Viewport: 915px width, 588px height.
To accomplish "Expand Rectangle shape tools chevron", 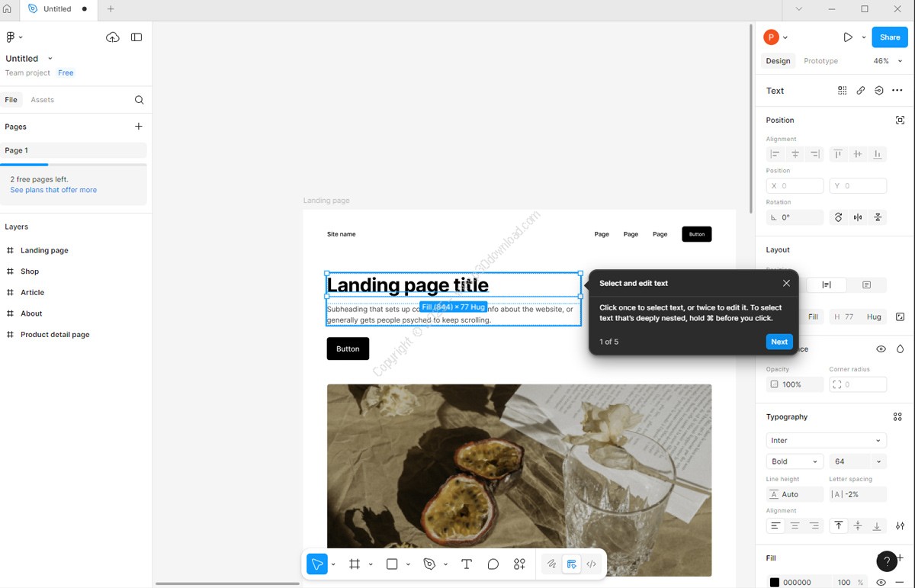I will point(408,564).
